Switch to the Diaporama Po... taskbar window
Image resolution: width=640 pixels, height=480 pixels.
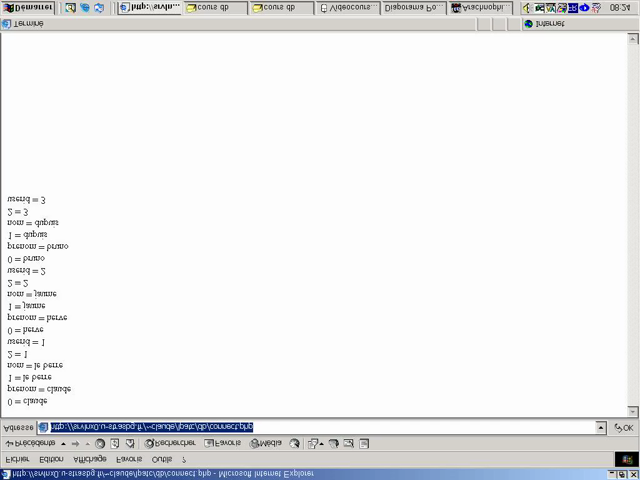413,8
